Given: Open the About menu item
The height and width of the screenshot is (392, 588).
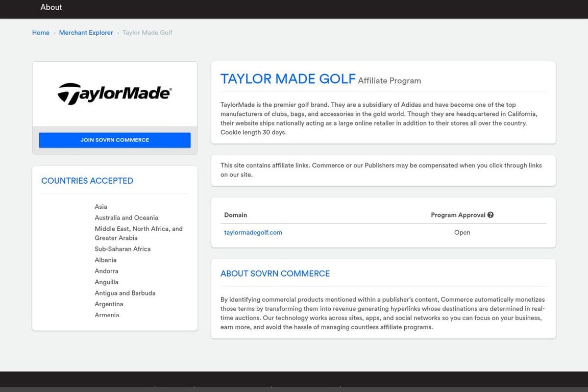Looking at the screenshot, I should click(x=51, y=7).
